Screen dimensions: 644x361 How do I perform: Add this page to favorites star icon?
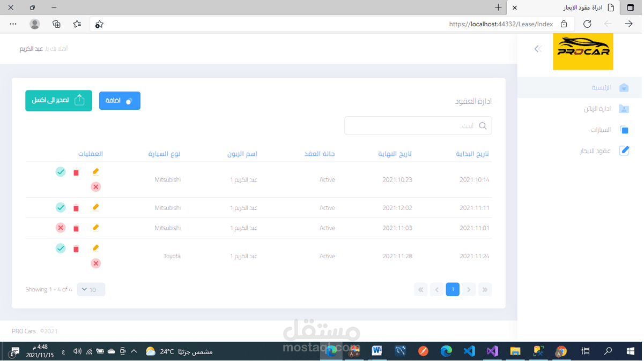(99, 24)
